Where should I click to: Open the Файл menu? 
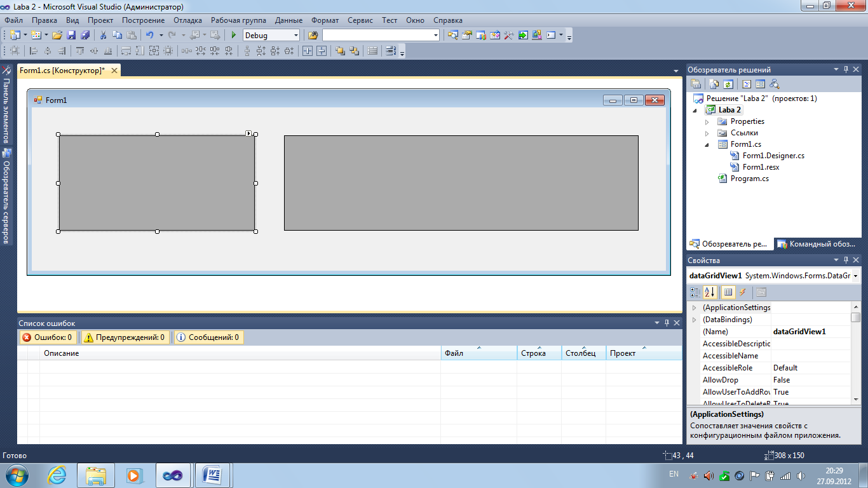(13, 20)
